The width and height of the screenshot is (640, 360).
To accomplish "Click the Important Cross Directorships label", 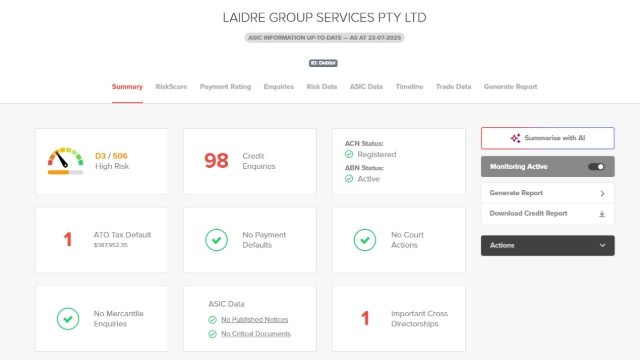I will pyautogui.click(x=419, y=319).
